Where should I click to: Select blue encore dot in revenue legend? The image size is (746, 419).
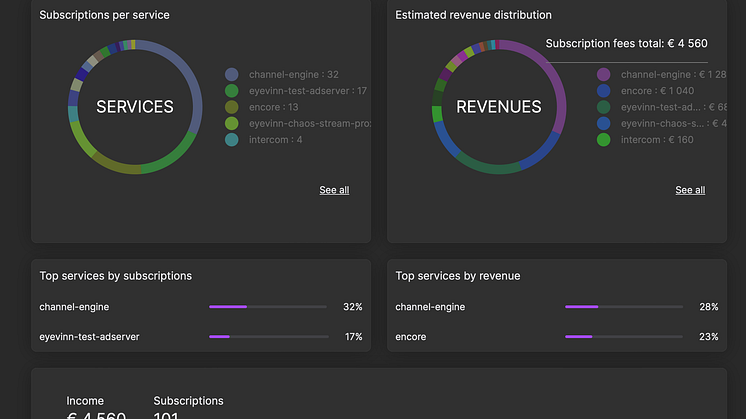(x=603, y=91)
